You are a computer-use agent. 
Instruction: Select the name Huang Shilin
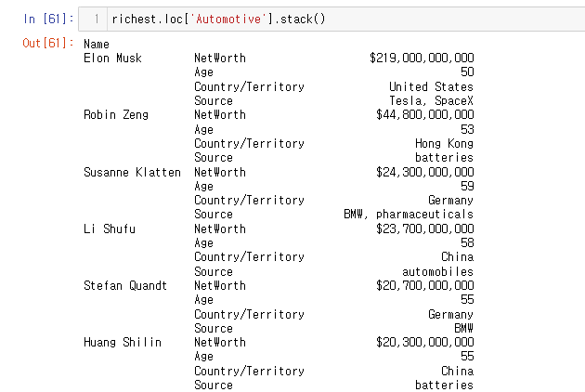click(123, 343)
